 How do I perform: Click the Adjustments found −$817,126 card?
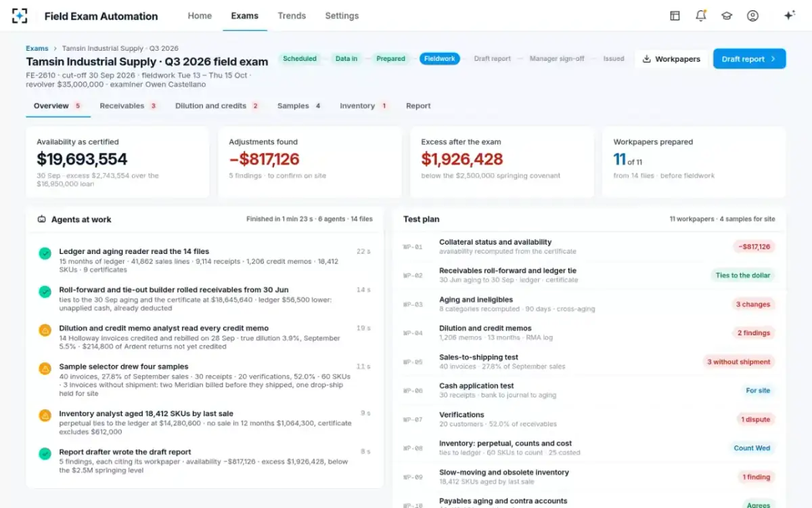tap(310, 162)
